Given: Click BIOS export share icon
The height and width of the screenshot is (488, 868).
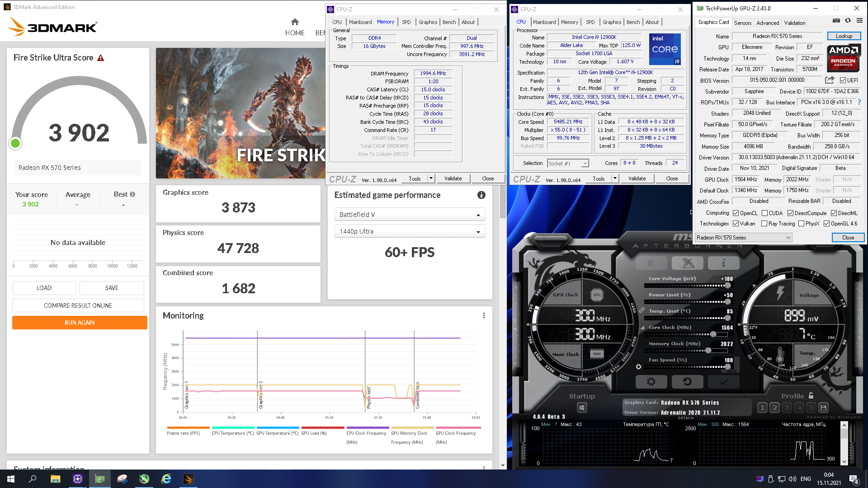Looking at the screenshot, I should click(x=829, y=80).
